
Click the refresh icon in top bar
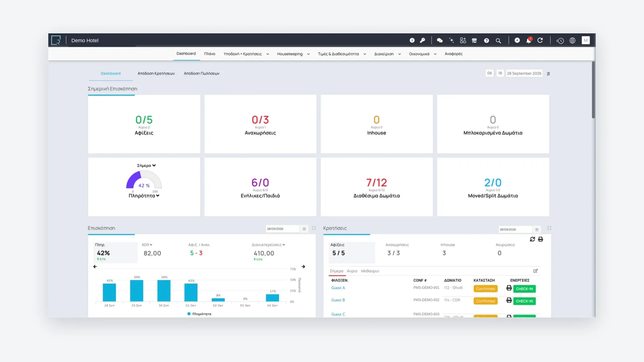click(x=540, y=40)
